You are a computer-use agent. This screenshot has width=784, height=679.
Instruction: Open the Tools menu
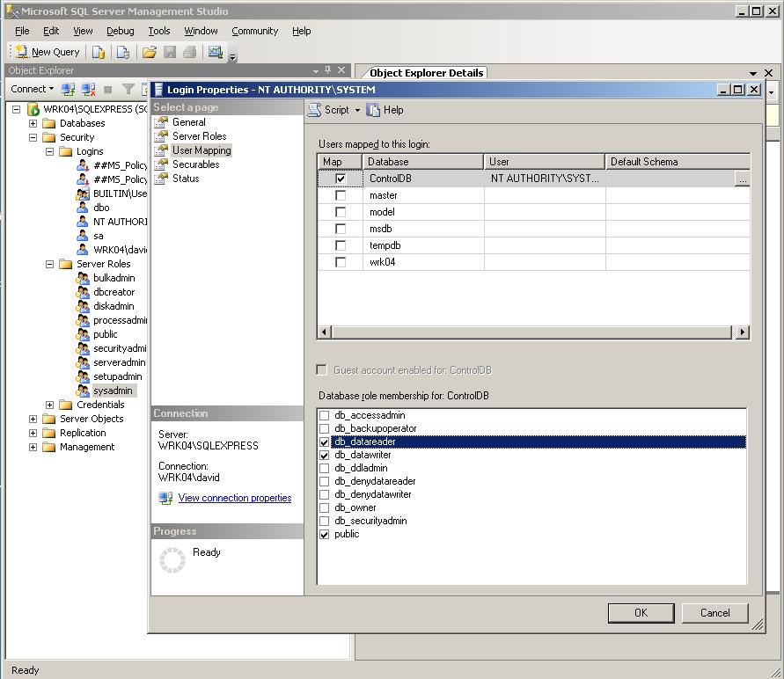158,31
